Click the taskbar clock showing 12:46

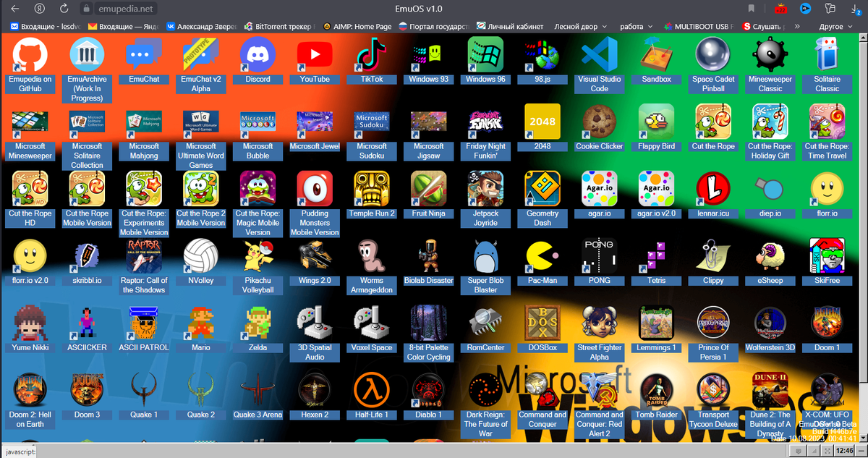pyautogui.click(x=844, y=450)
